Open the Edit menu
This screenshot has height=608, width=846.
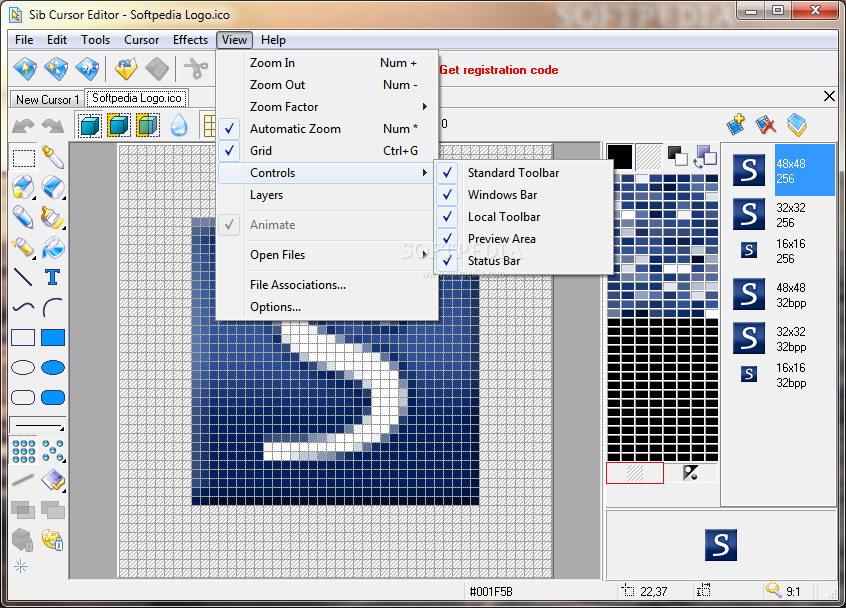click(57, 40)
